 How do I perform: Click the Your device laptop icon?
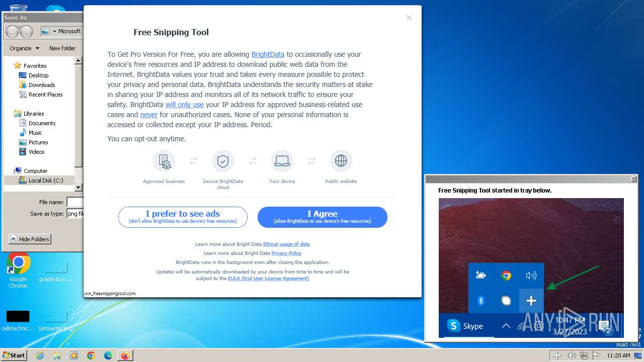(282, 161)
